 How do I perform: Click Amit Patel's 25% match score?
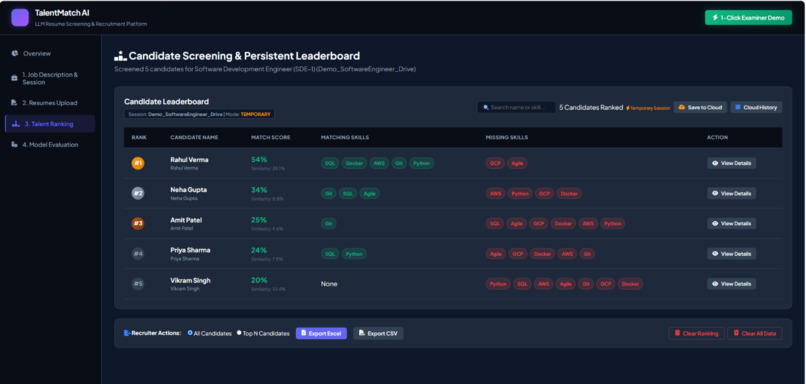coord(259,220)
